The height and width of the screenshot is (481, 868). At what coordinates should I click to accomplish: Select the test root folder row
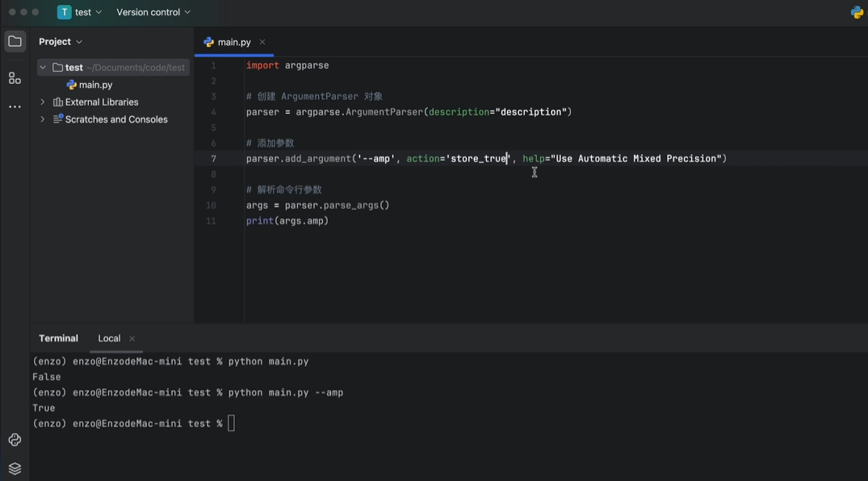(x=113, y=68)
